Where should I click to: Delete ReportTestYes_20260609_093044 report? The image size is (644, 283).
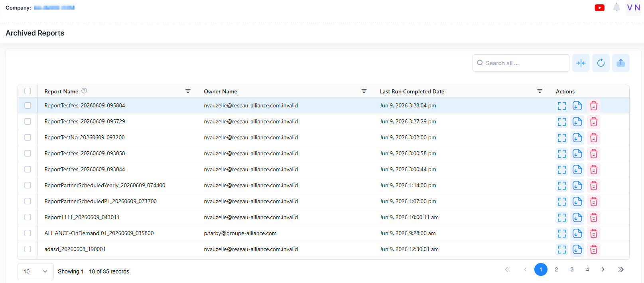coord(594,170)
